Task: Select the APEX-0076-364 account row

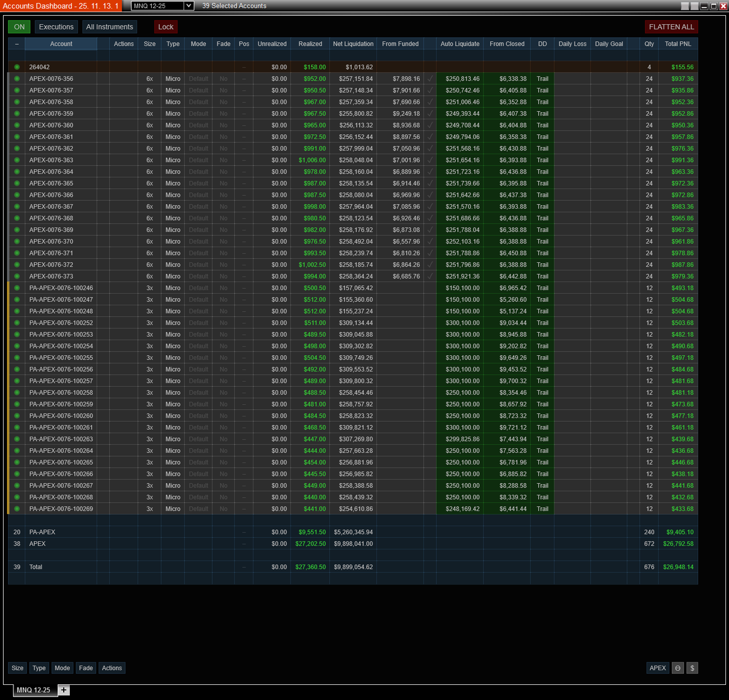Action: coord(352,172)
